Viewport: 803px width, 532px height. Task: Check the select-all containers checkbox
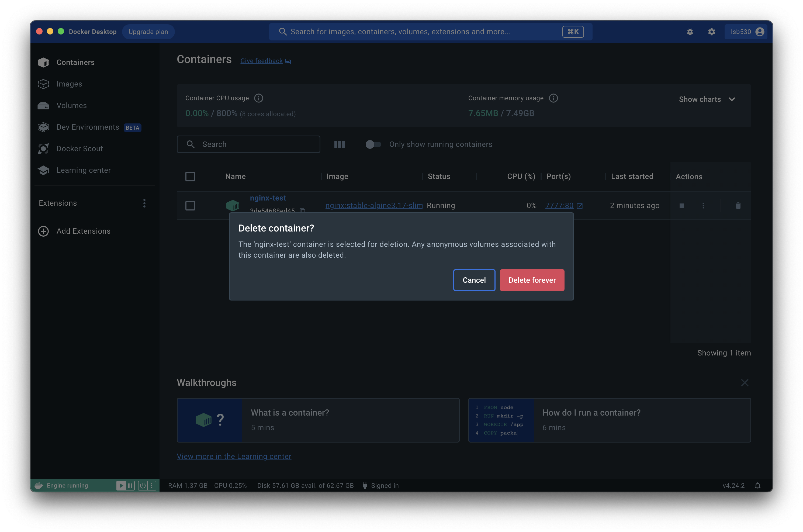pyautogui.click(x=190, y=177)
